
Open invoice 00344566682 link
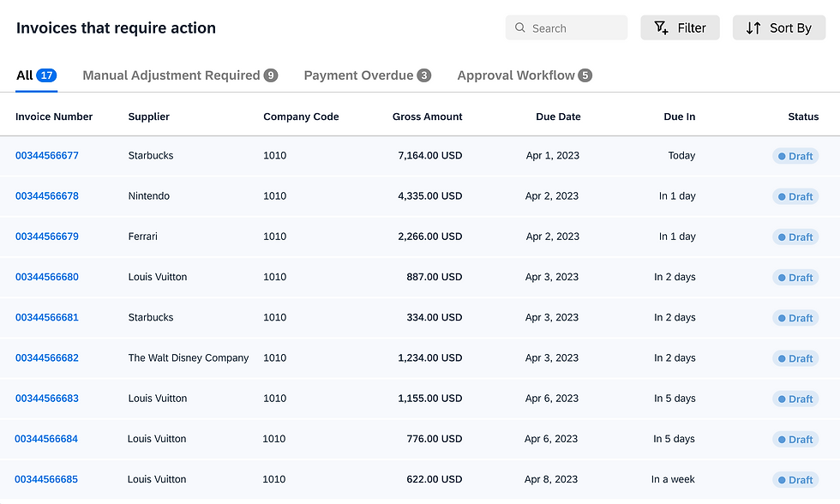click(x=47, y=357)
